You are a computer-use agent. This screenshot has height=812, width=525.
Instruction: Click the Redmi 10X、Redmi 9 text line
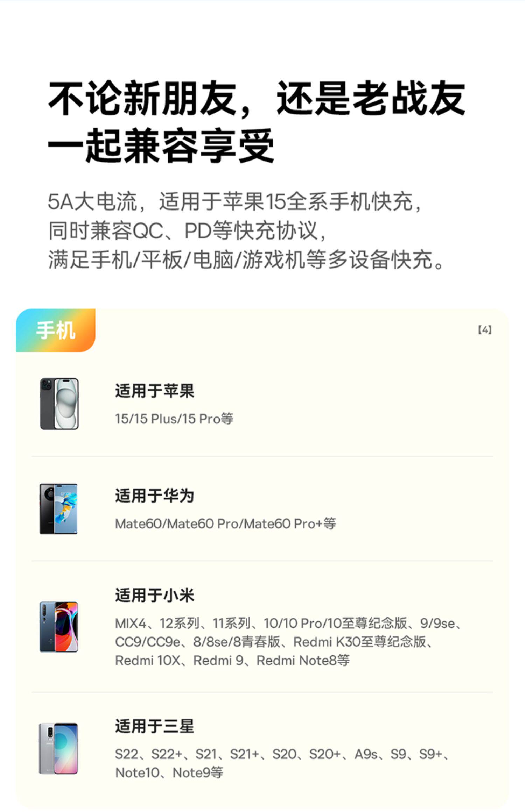pos(232,660)
